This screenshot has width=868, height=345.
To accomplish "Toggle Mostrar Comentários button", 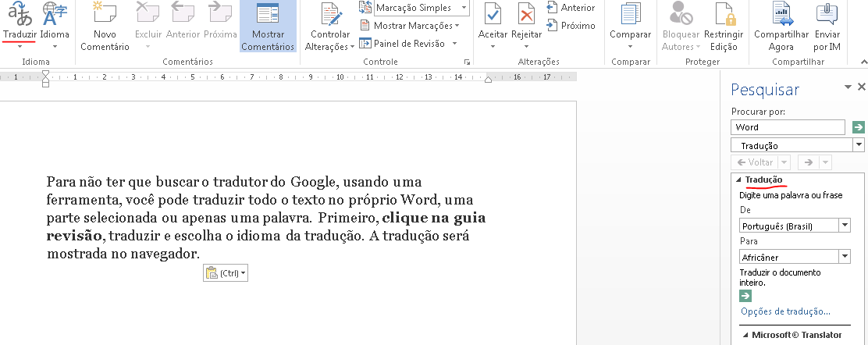I will (x=268, y=27).
